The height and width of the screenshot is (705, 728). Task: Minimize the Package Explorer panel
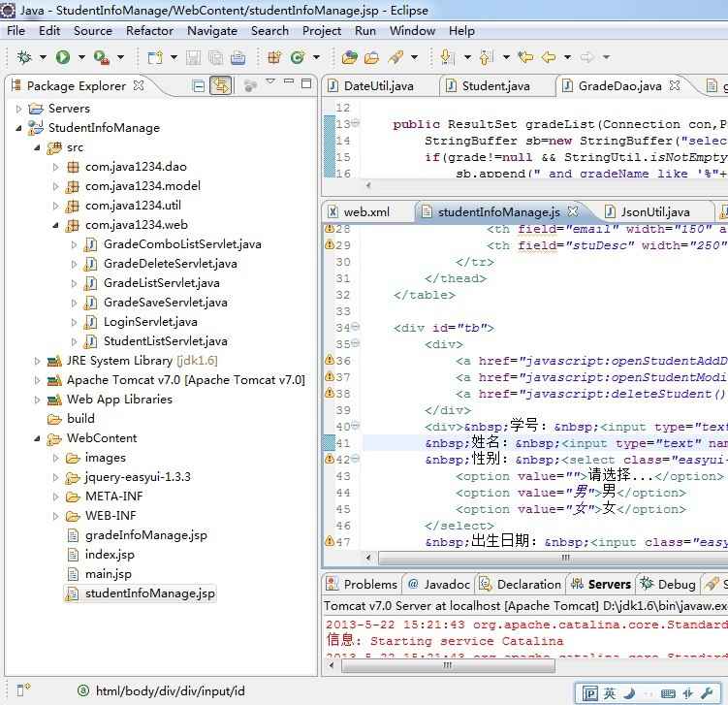pyautogui.click(x=289, y=81)
